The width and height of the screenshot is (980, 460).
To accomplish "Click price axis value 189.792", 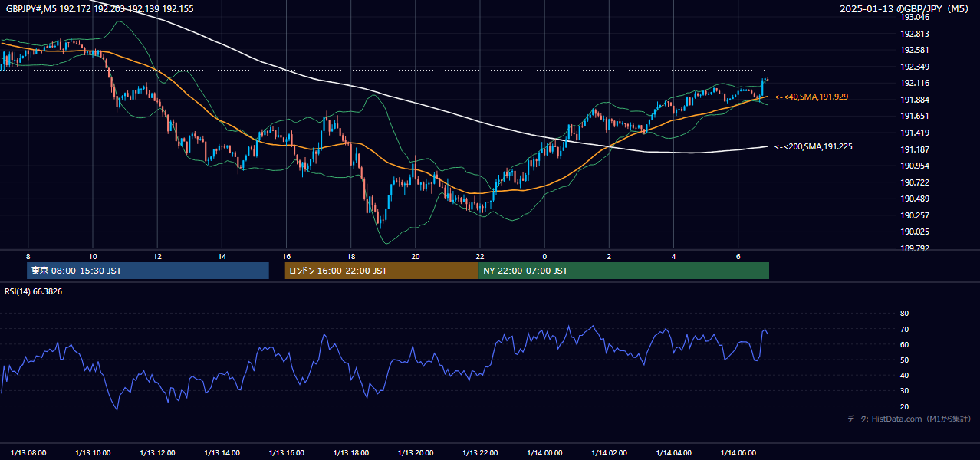I will coord(915,248).
